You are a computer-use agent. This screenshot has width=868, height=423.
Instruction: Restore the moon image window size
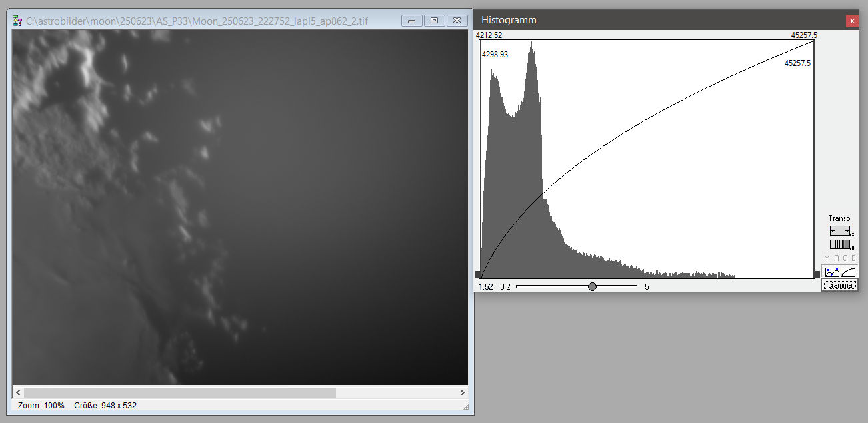434,21
